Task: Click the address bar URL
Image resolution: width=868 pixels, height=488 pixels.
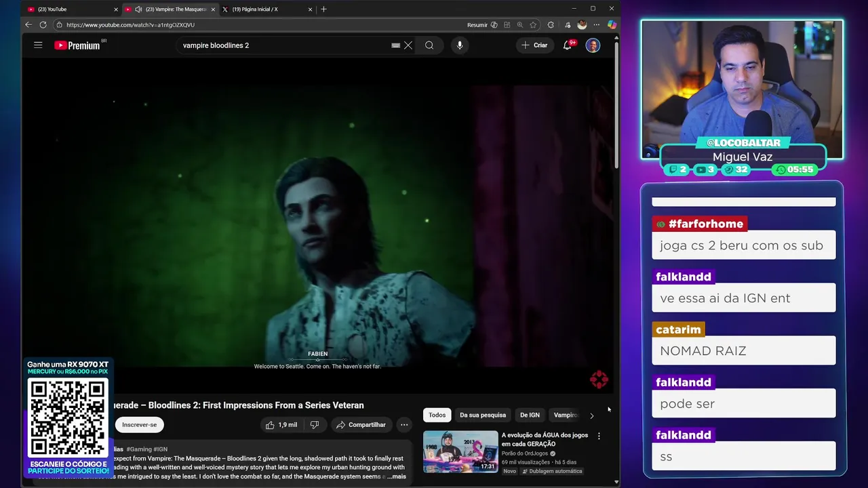Action: pos(130,25)
